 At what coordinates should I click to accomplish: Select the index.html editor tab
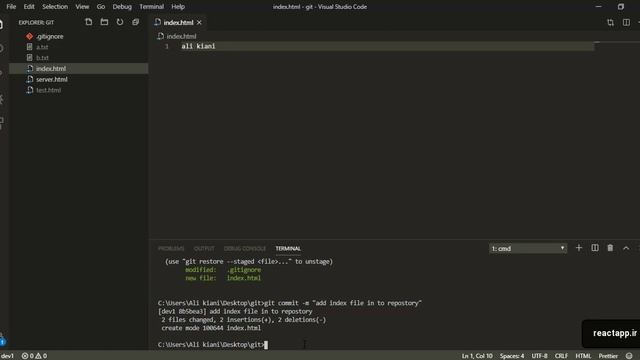179,22
